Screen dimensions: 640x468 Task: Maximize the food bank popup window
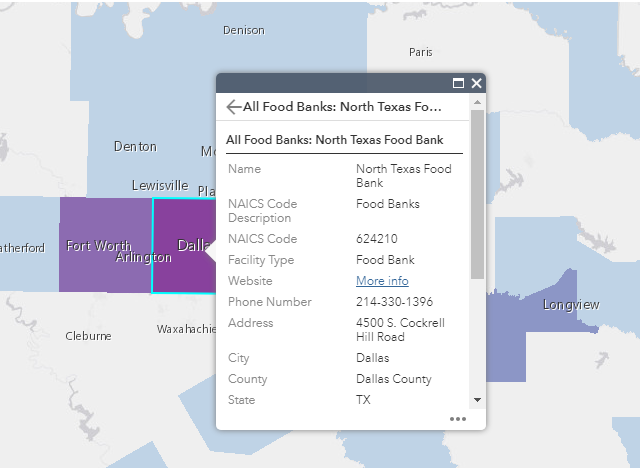coord(458,83)
